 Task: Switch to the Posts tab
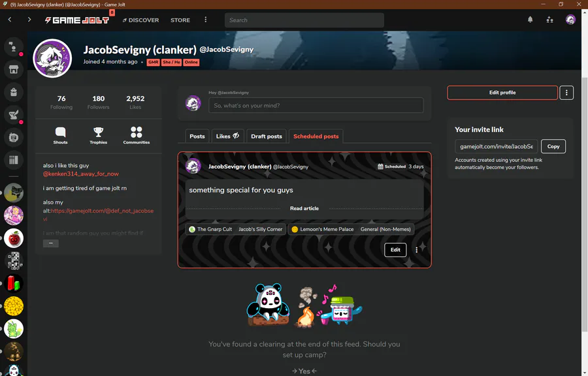[x=197, y=136]
